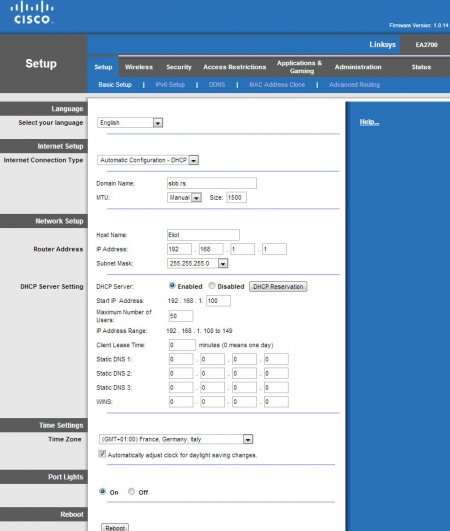Select the DHCP Server Enabled radio button
450x531 pixels.
tap(172, 285)
